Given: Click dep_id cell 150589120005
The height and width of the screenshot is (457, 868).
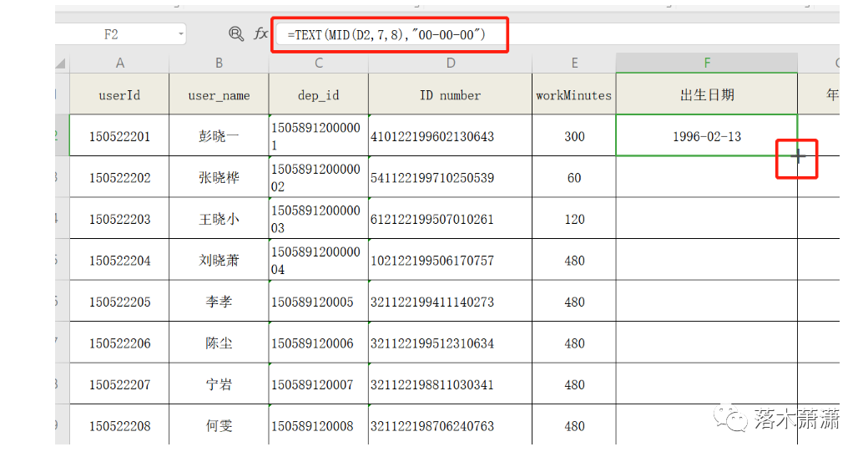Looking at the screenshot, I should (x=318, y=302).
